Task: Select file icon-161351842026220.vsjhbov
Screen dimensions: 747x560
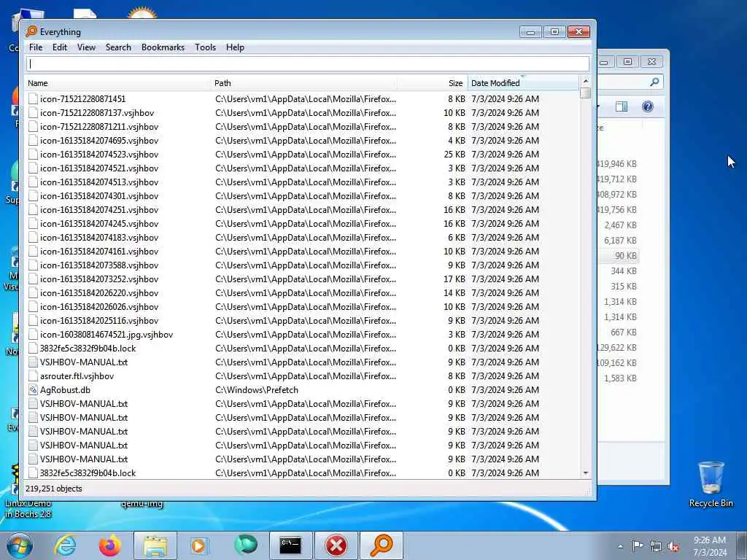Action: click(x=99, y=293)
